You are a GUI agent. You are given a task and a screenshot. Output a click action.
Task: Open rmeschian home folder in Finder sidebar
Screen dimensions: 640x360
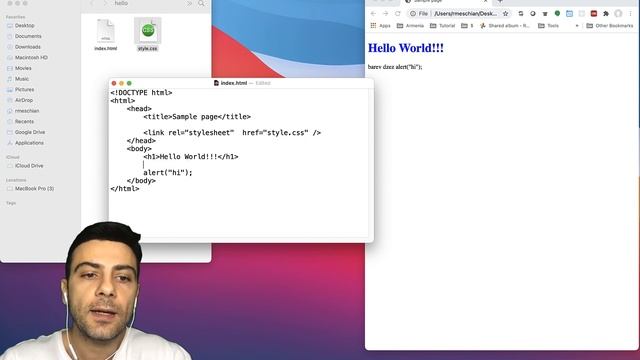[27, 111]
